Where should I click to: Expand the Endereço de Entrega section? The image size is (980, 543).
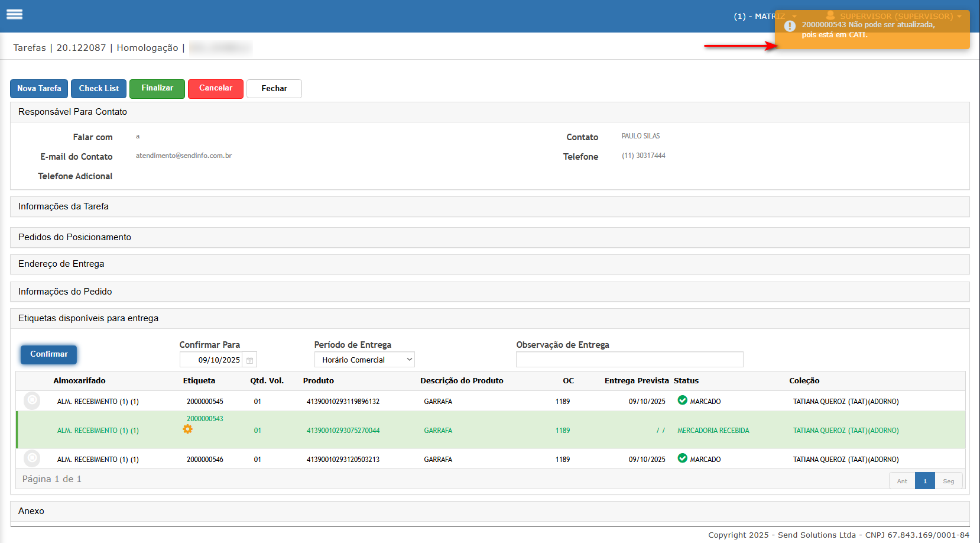(x=61, y=264)
